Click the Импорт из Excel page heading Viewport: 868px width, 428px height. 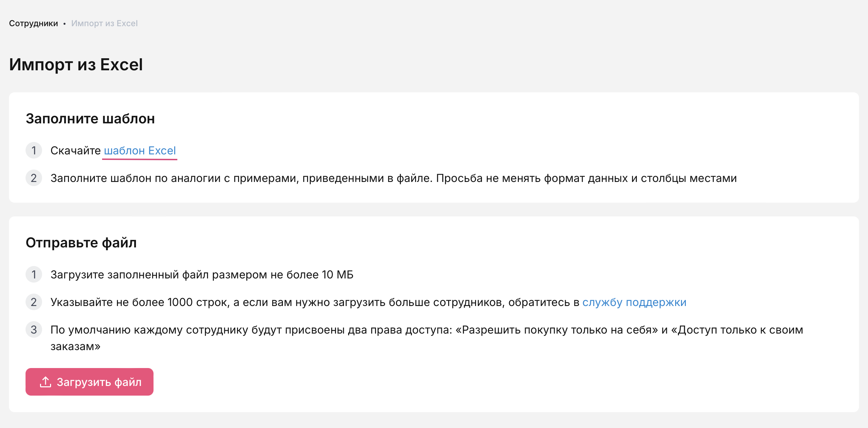pos(76,64)
